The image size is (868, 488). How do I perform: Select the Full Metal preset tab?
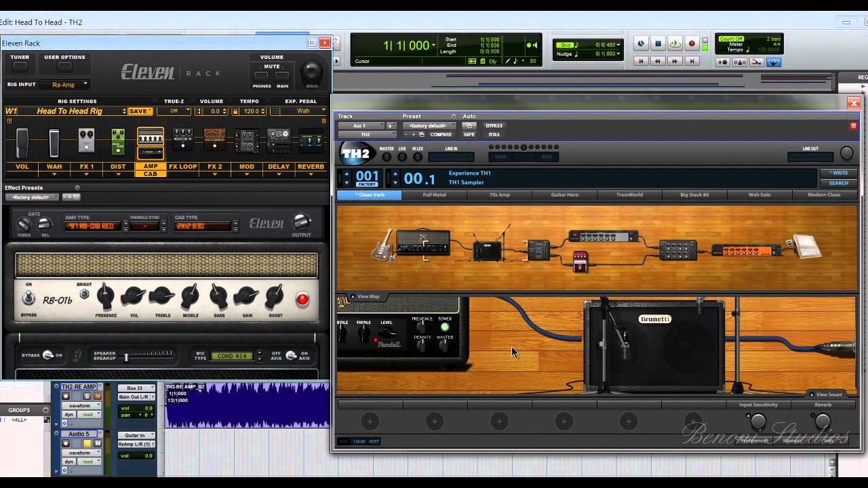click(434, 195)
